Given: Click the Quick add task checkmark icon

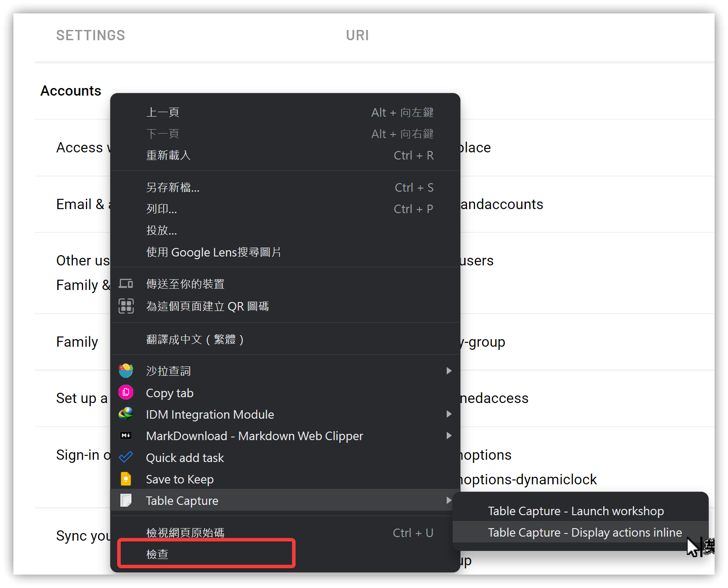Looking at the screenshot, I should tap(126, 457).
